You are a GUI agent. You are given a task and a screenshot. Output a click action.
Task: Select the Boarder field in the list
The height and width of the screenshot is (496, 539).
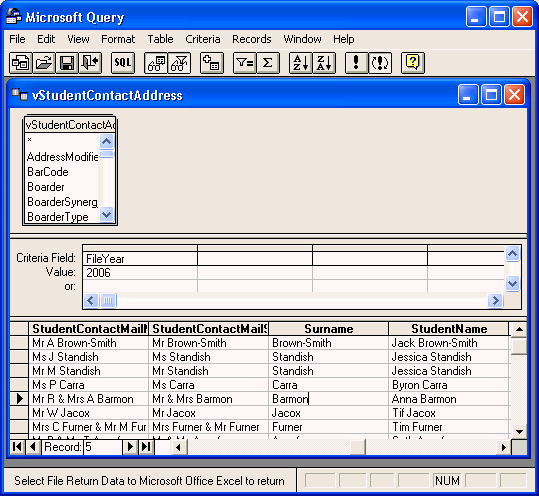[x=62, y=187]
